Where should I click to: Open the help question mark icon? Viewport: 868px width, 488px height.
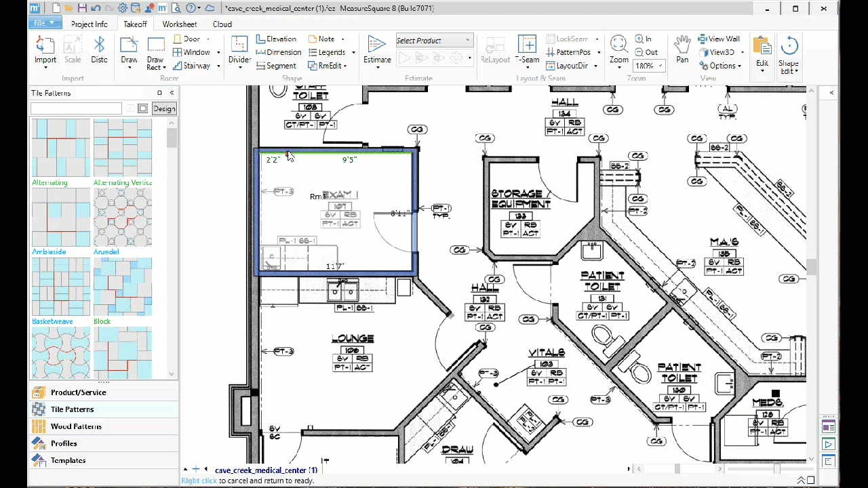point(191,8)
